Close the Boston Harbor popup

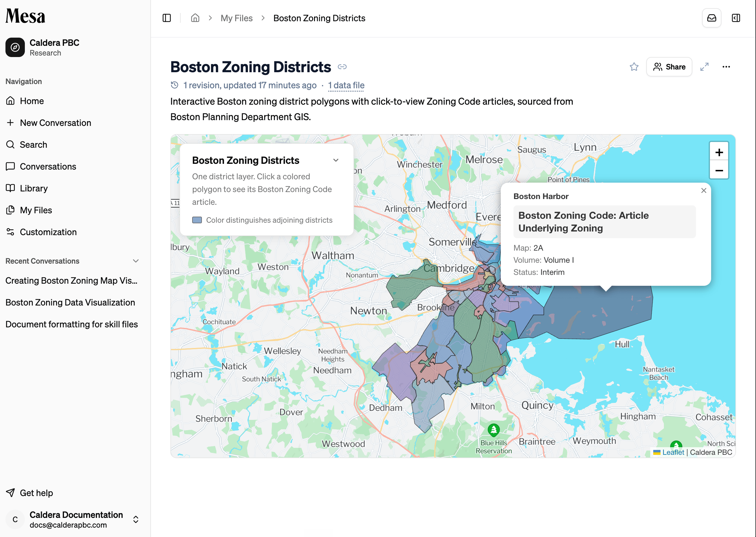click(x=704, y=191)
